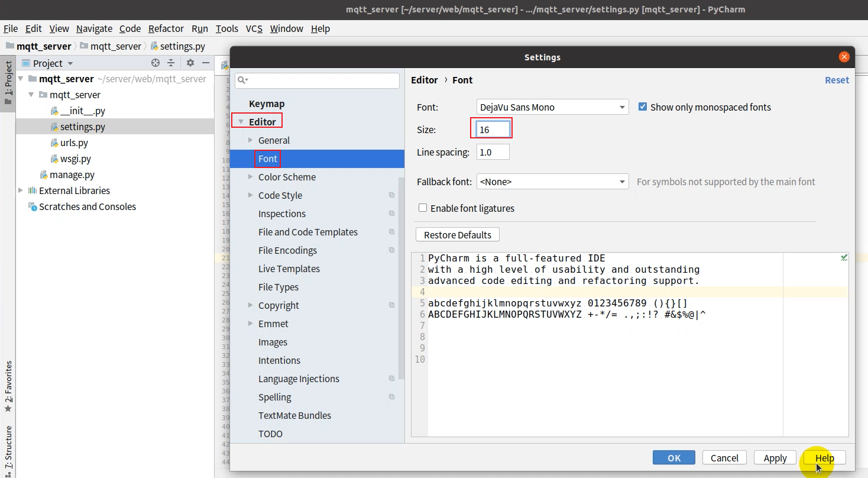Open the Font dropdown showing DejaVu Sans Mono
868x478 pixels.
tap(552, 107)
